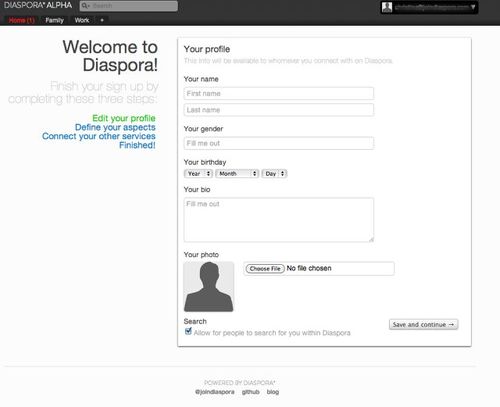Click the DIASPORA* ALPHA logo
The image size is (500, 407).
[38, 5]
